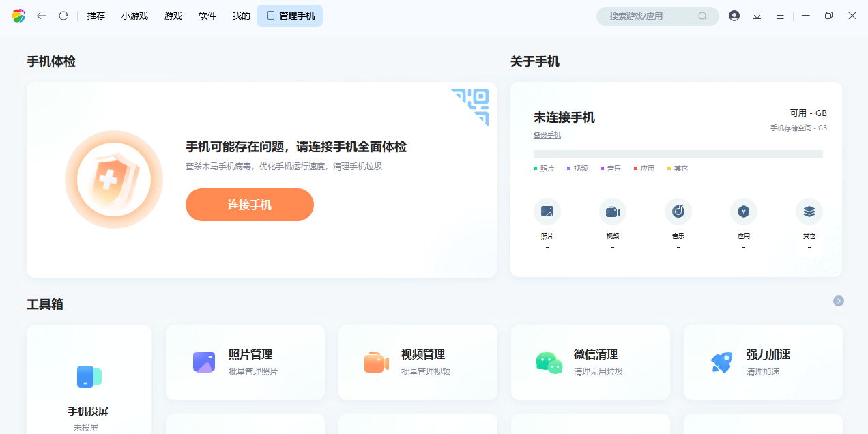Screen dimensions: 868x434
Task: Open the downloads icon in title bar
Action: (x=757, y=16)
